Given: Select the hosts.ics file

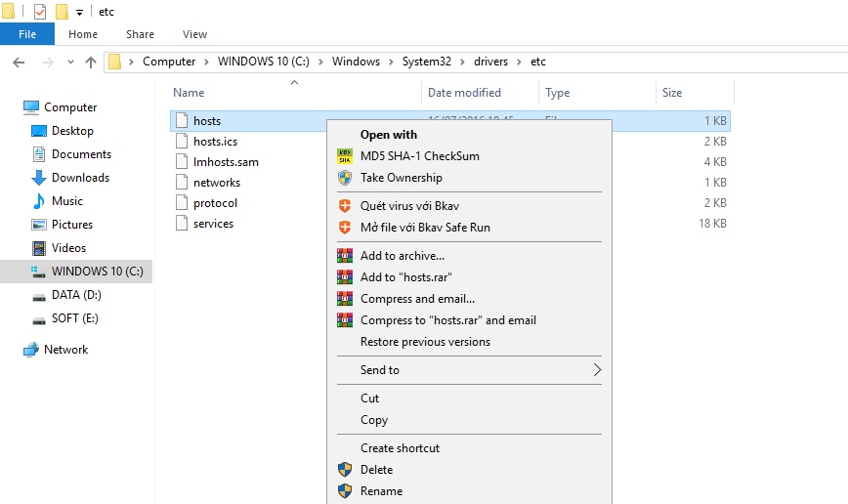Looking at the screenshot, I should click(215, 142).
